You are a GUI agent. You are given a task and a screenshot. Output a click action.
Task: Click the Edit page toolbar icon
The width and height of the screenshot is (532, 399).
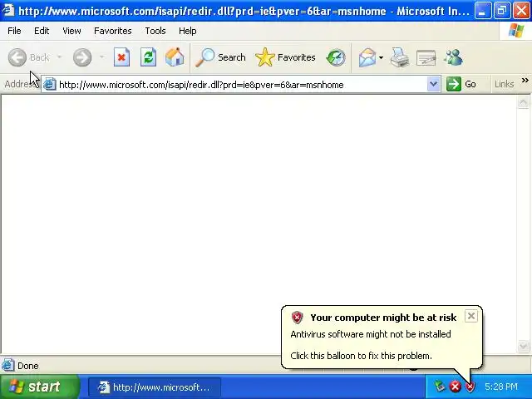(426, 57)
